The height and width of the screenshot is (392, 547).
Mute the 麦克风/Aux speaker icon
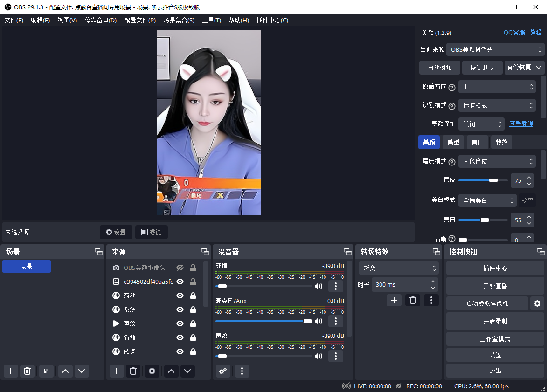(x=319, y=321)
